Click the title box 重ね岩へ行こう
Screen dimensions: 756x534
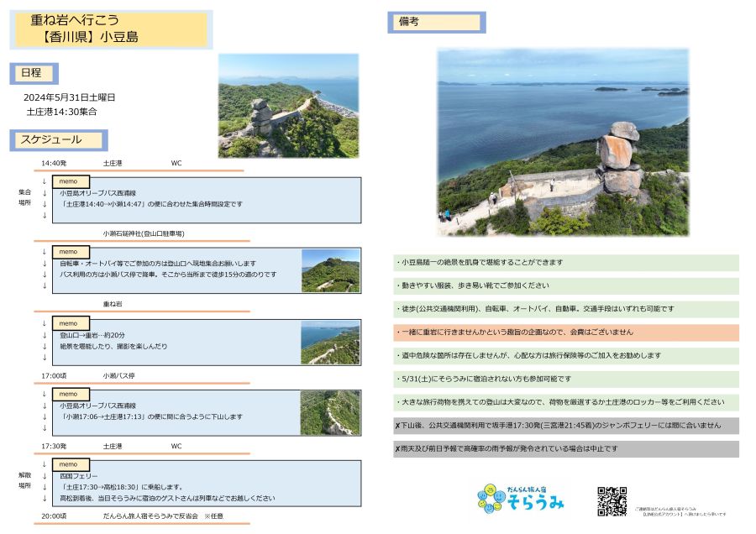coord(111,29)
